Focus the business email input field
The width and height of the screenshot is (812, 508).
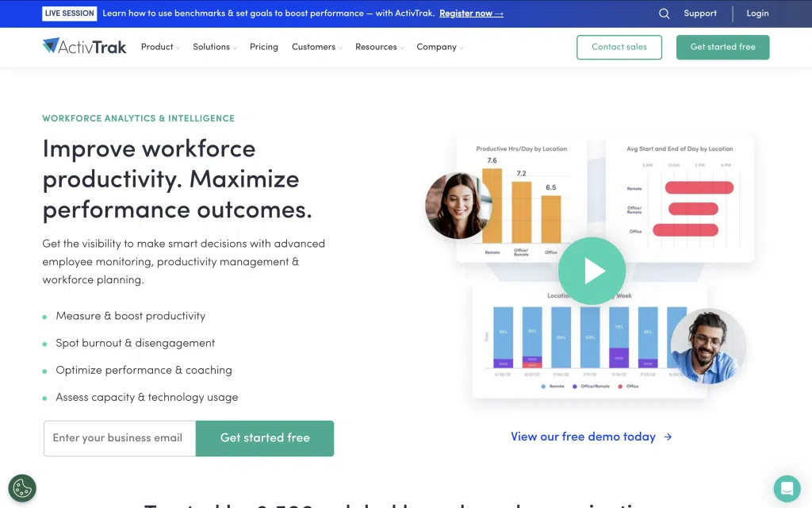coord(120,438)
